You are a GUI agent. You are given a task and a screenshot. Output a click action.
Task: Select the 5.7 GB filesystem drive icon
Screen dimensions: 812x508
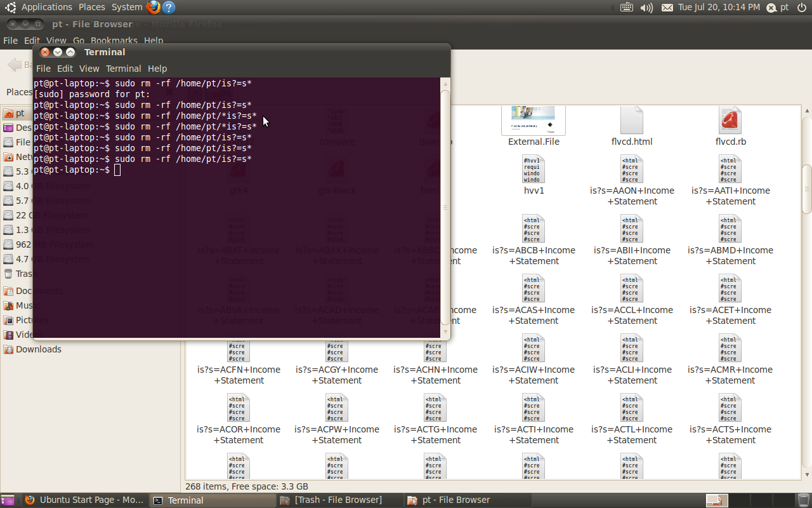coord(8,201)
